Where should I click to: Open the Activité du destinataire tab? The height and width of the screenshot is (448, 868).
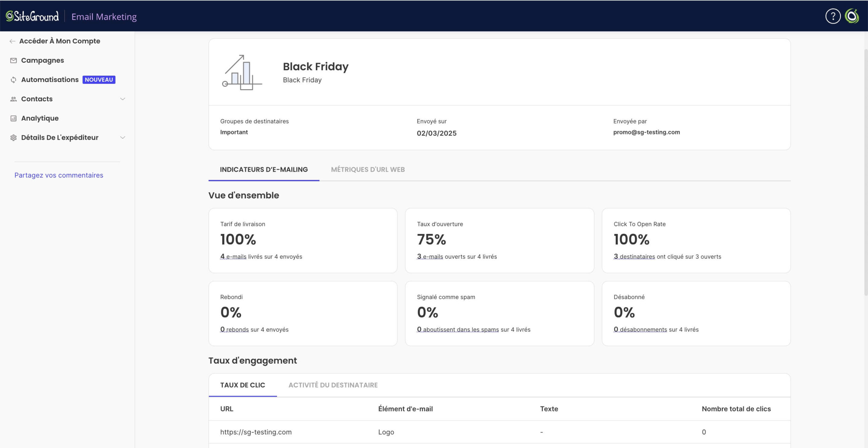tap(333, 385)
